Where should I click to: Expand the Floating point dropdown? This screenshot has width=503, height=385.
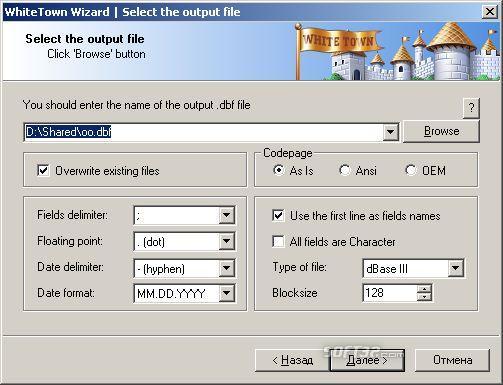[226, 241]
